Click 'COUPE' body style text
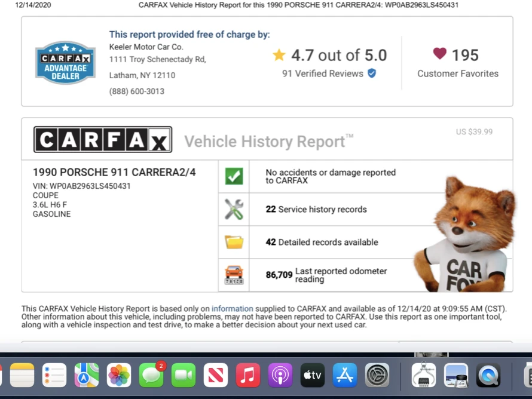The height and width of the screenshot is (399, 532). 45,195
